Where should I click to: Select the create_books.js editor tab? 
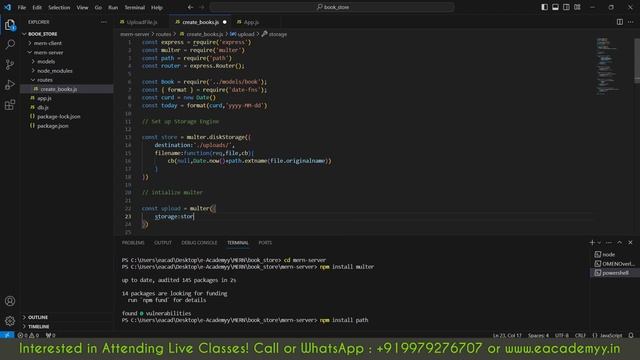pyautogui.click(x=200, y=22)
